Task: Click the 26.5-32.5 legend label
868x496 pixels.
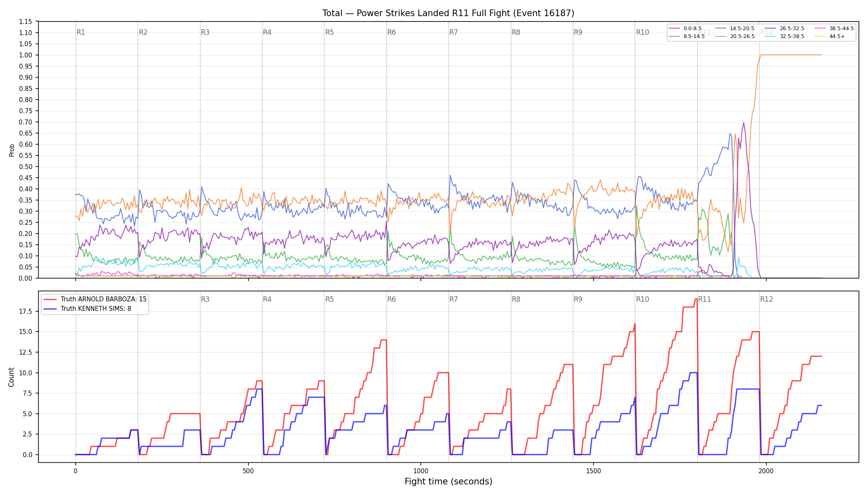Action: click(792, 29)
